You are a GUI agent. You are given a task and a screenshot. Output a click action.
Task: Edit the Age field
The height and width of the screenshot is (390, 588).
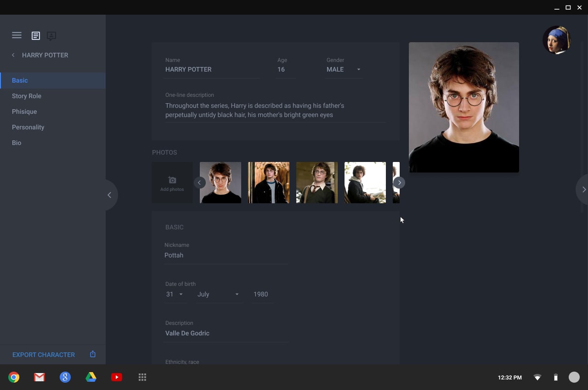[285, 69]
